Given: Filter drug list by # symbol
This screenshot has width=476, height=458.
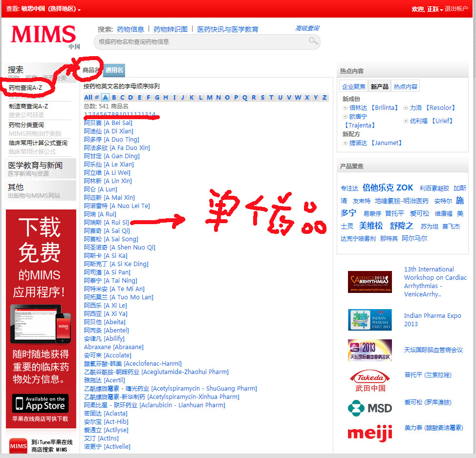Looking at the screenshot, I should 97,97.
